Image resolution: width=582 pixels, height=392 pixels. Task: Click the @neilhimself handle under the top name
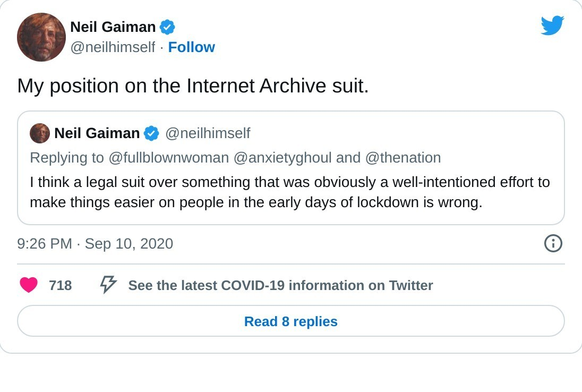tap(113, 47)
